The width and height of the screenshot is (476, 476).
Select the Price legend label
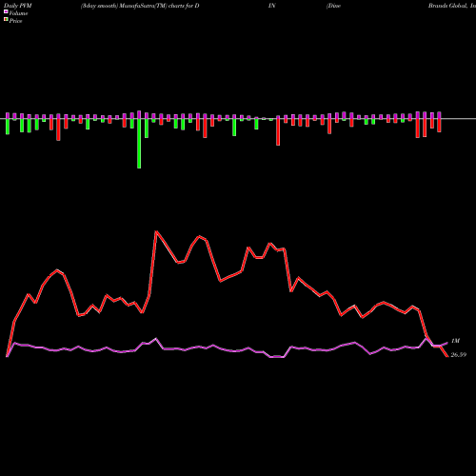coord(15,21)
